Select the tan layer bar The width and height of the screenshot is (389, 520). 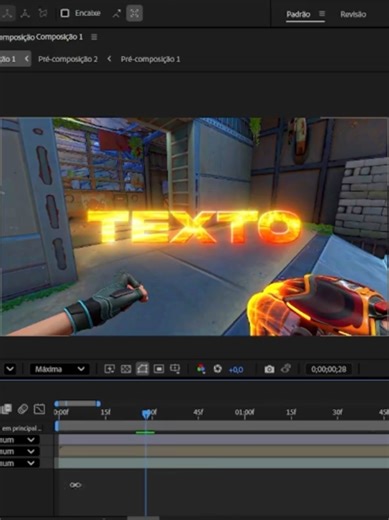pyautogui.click(x=224, y=451)
